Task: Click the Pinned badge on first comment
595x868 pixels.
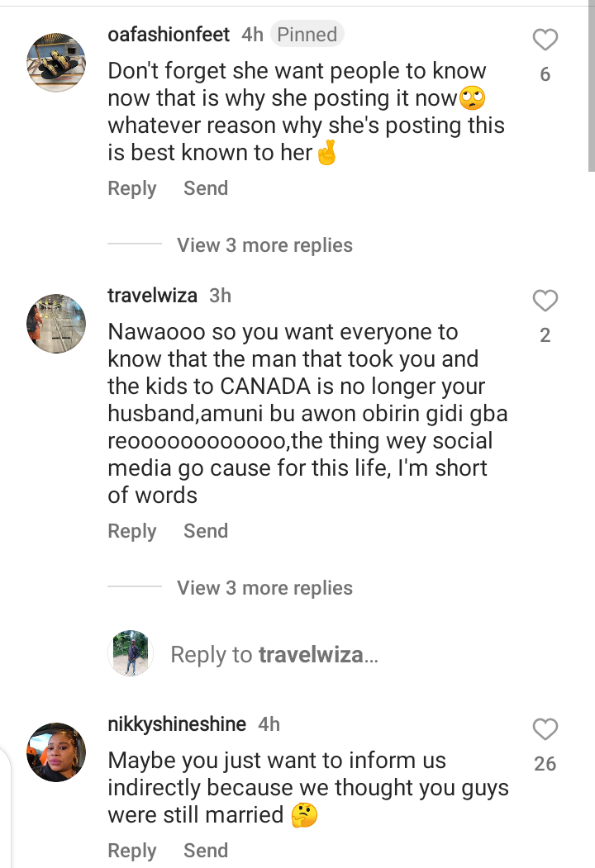Action: 307,35
